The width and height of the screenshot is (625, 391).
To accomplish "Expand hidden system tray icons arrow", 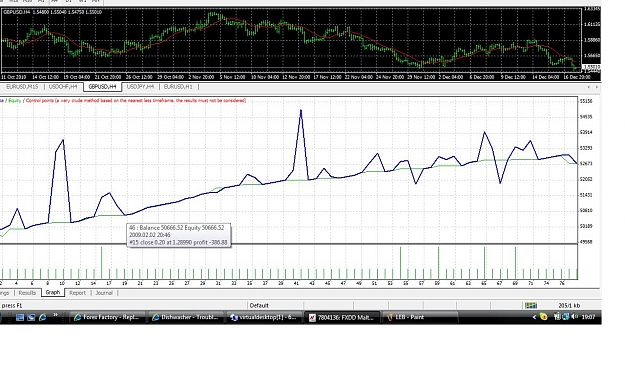I will (534, 317).
